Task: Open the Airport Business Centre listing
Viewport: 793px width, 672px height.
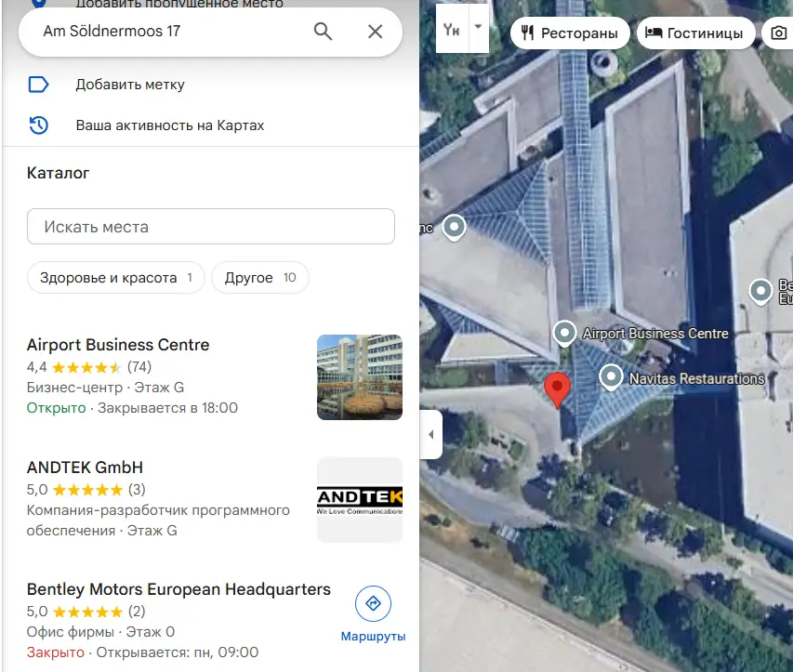Action: point(118,345)
